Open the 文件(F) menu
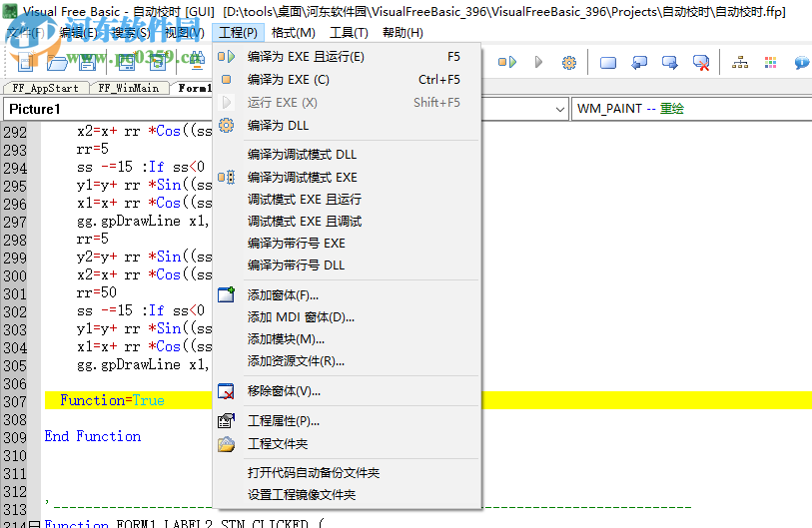The image size is (812, 528). (26, 33)
